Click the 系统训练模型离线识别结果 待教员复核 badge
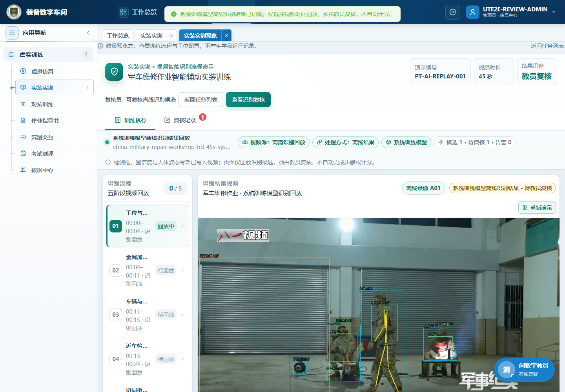The image size is (565, 392). pyautogui.click(x=503, y=188)
